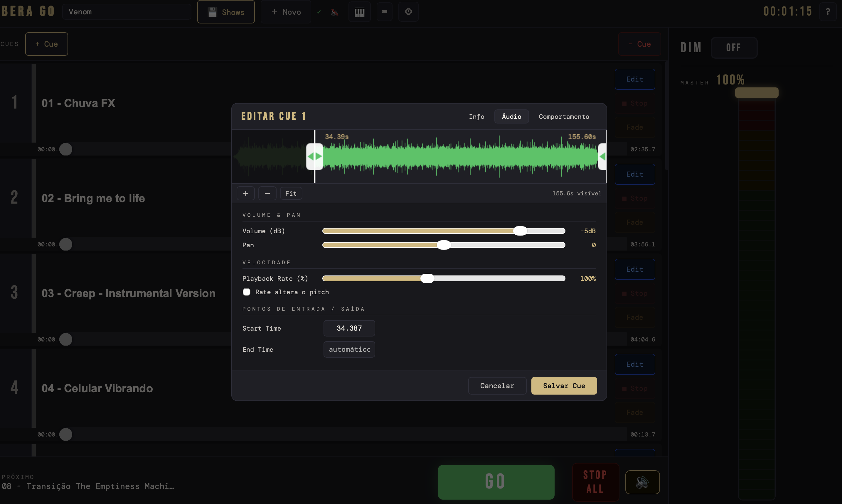Cancel editing with Cancelar
842x504 pixels.
coord(497,386)
